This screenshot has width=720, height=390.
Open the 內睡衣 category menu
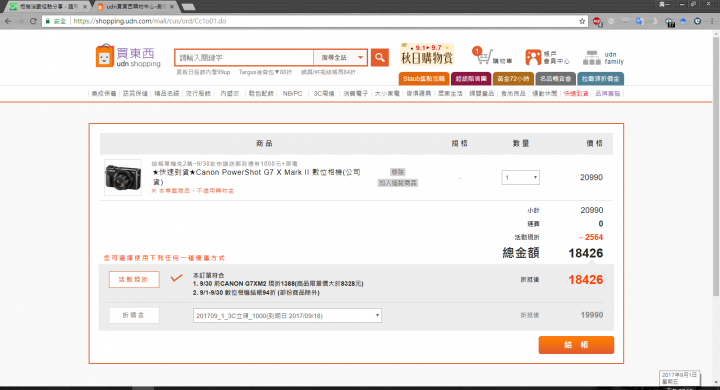pyautogui.click(x=230, y=93)
